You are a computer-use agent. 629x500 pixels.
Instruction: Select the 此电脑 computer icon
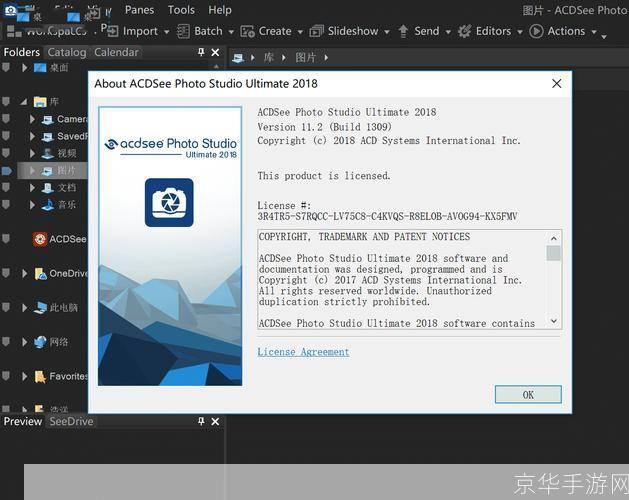click(x=41, y=308)
